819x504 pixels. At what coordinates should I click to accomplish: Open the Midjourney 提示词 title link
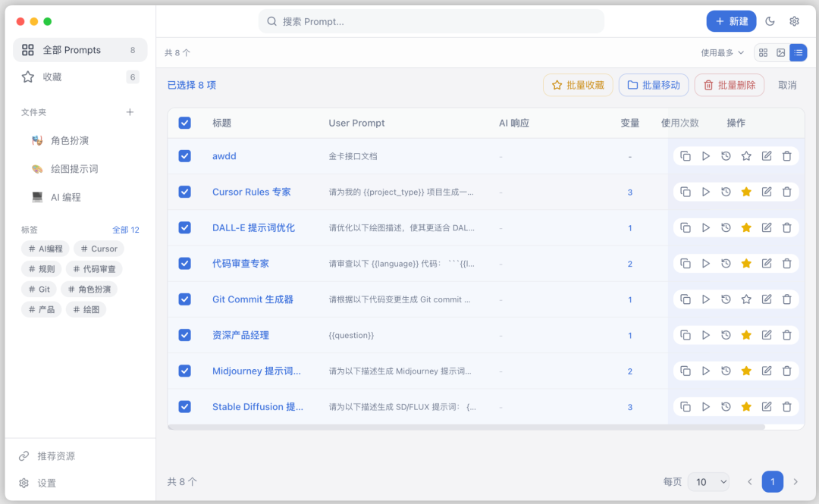256,371
